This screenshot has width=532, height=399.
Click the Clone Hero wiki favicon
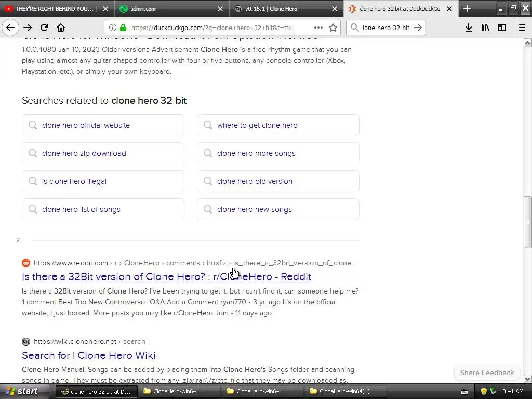[26, 342]
